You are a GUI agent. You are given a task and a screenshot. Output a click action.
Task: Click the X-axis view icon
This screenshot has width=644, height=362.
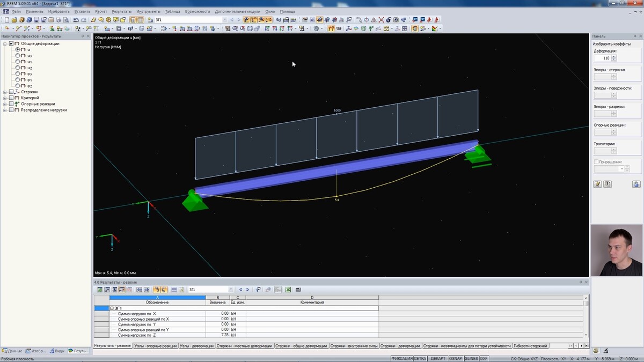point(267,28)
